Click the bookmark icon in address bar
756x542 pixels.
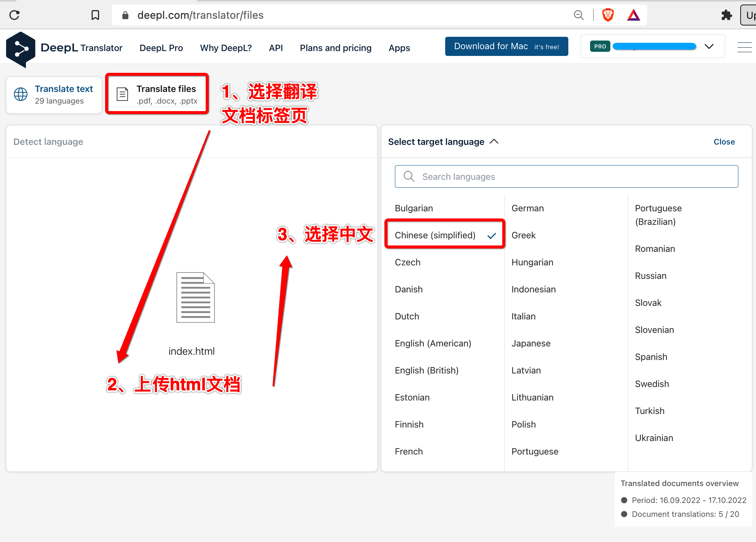(x=95, y=15)
